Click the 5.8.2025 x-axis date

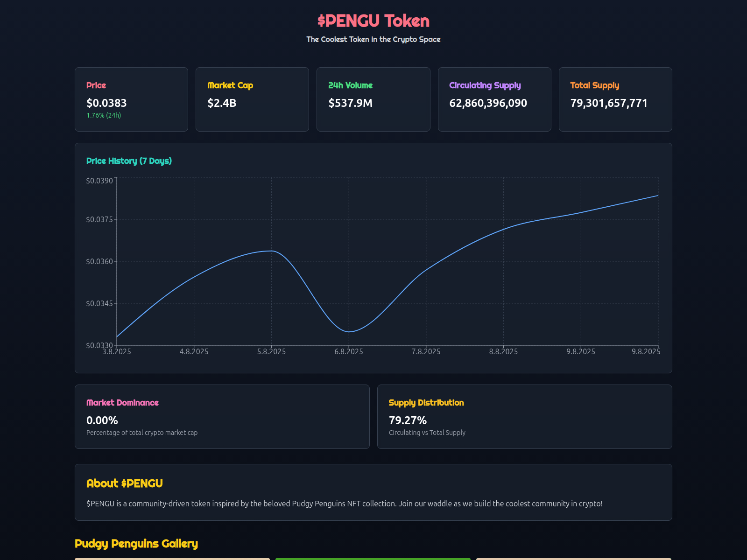point(271,351)
